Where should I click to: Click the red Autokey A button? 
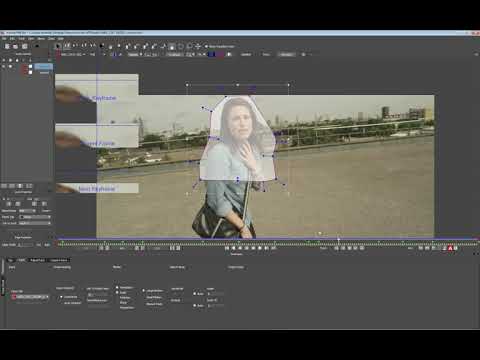click(450, 248)
